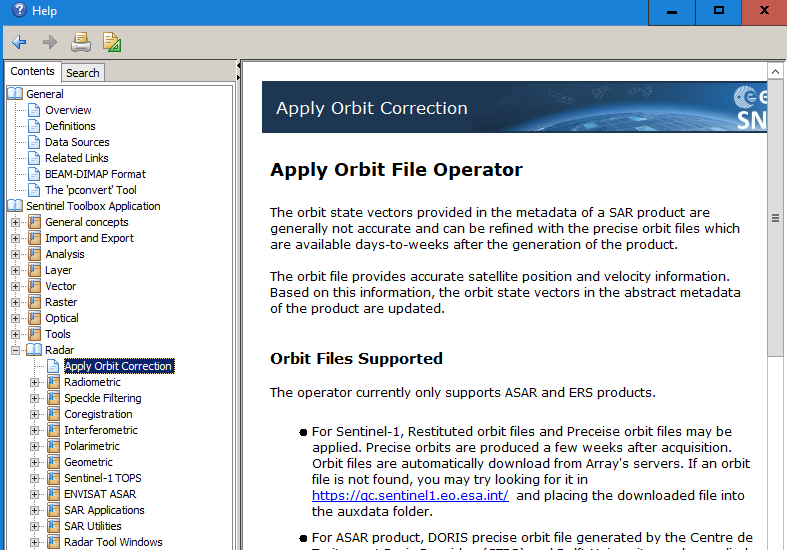Screen dimensions: 787x550
Task: Select the ENVISAT ASAR tree item
Action: point(100,494)
